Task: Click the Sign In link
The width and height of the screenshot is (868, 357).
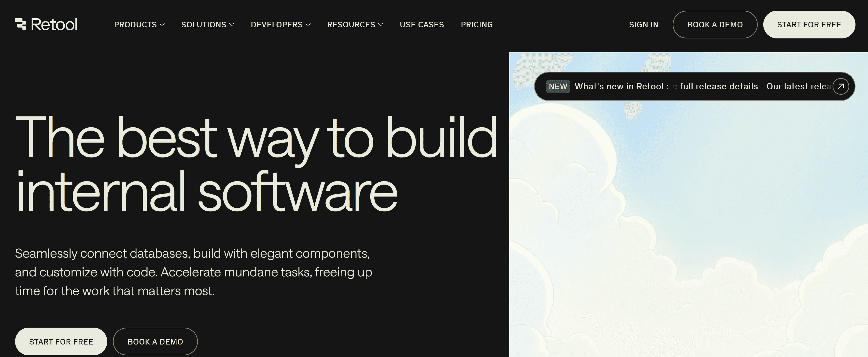Action: 643,25
